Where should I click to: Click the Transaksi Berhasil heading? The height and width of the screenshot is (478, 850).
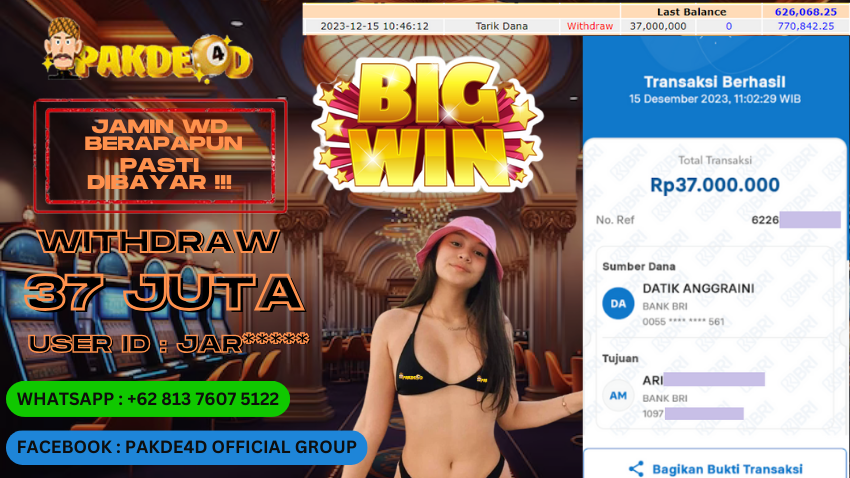pyautogui.click(x=714, y=82)
